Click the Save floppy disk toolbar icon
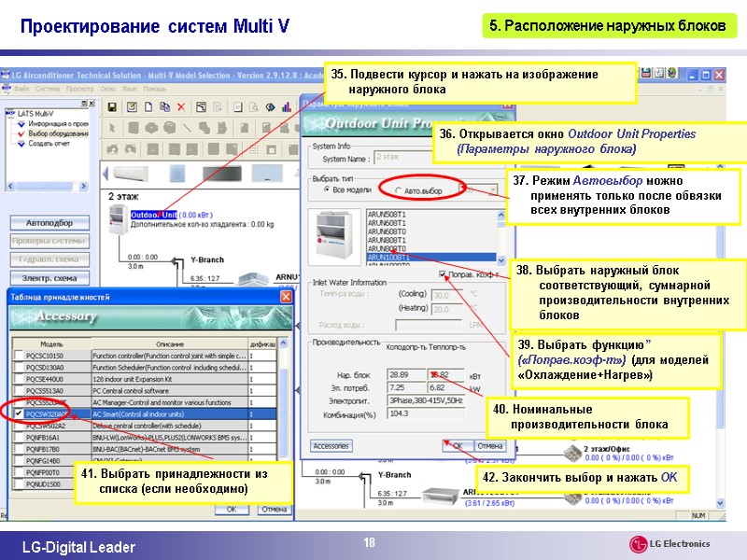The height and width of the screenshot is (560, 747). [x=112, y=107]
